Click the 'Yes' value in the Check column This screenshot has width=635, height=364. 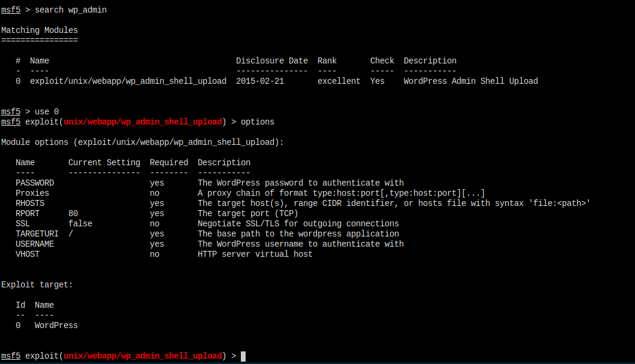[x=377, y=81]
